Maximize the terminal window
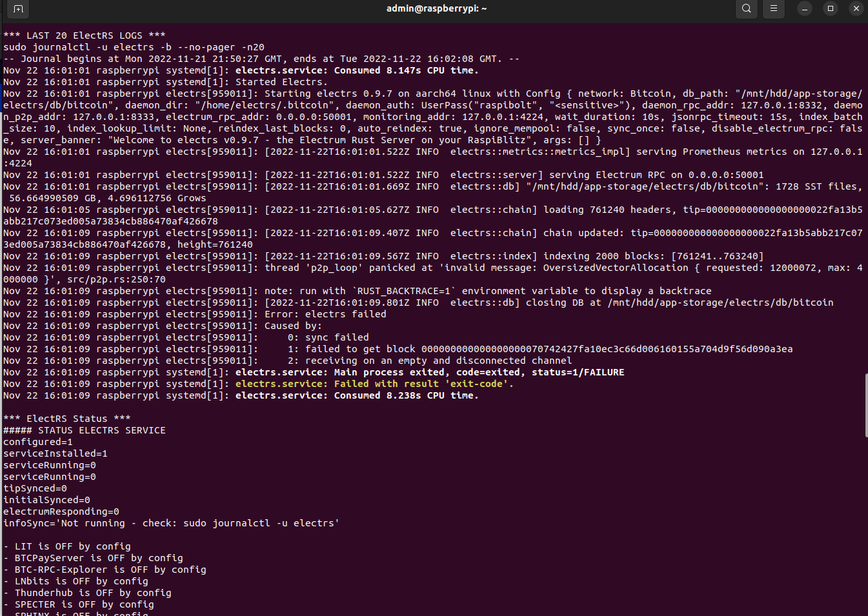 [x=829, y=9]
